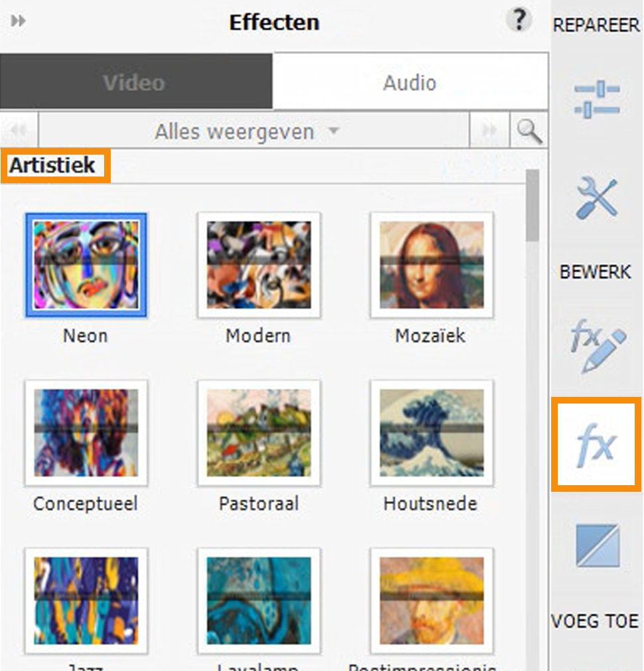
Task: Click the Pastoraal effect label
Action: point(259,503)
